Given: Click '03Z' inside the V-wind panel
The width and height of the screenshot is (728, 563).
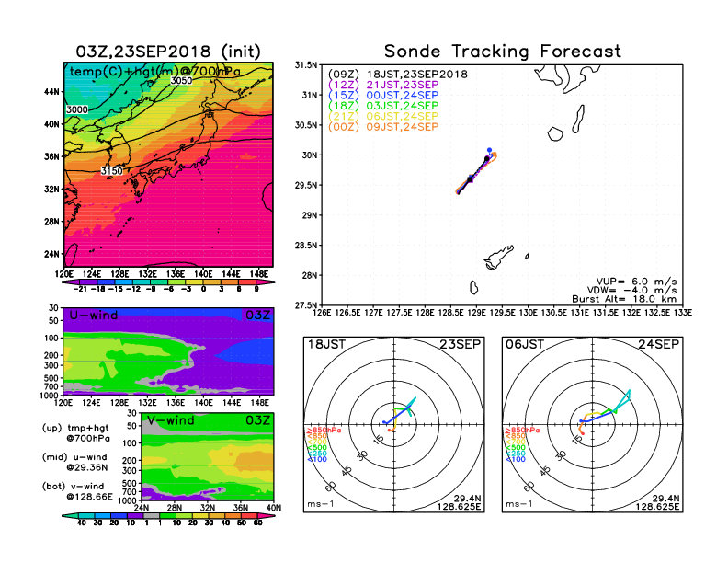Looking at the screenshot, I should tap(257, 420).
